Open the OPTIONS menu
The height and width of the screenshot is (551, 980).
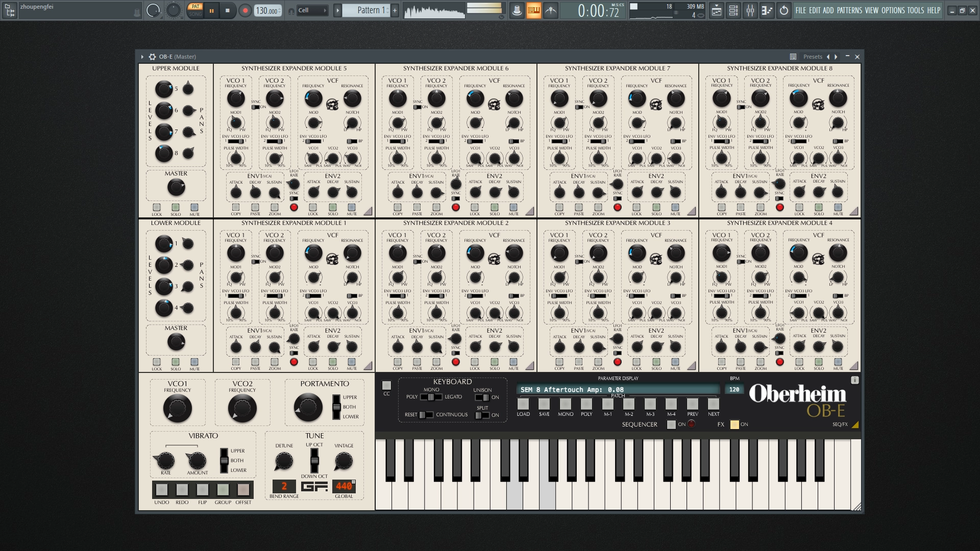(x=893, y=10)
